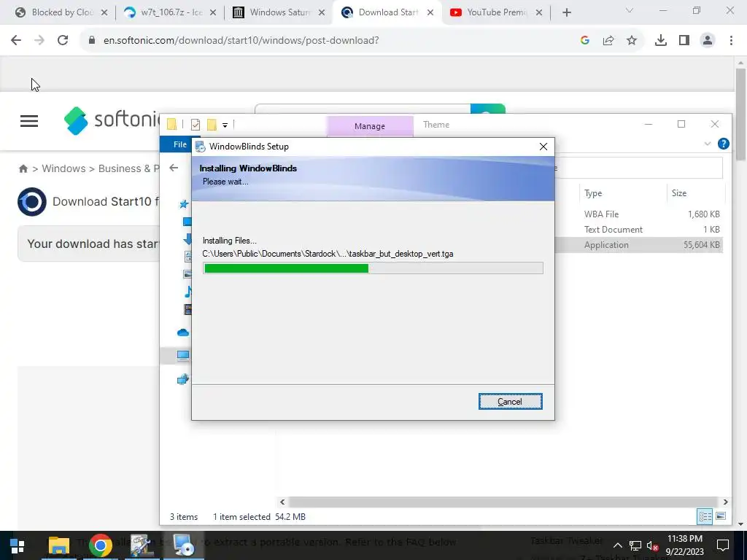Click the installer setup icon in taskbar
Image resolution: width=747 pixels, height=560 pixels.
[x=184, y=545]
